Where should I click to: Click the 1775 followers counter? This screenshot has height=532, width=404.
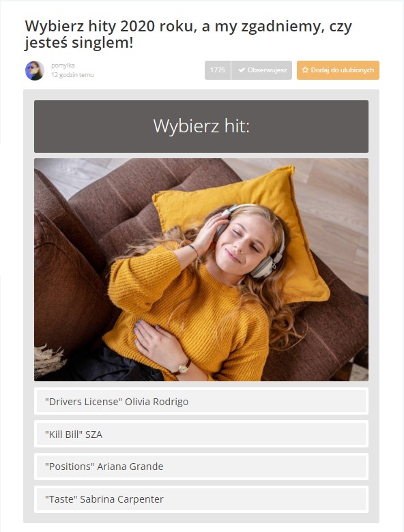[x=218, y=70]
